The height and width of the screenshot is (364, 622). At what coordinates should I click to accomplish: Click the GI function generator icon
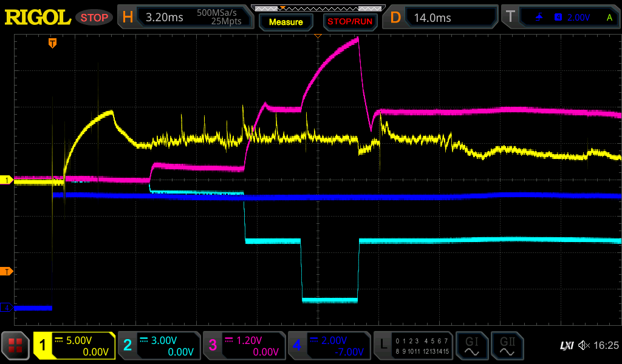tap(471, 346)
